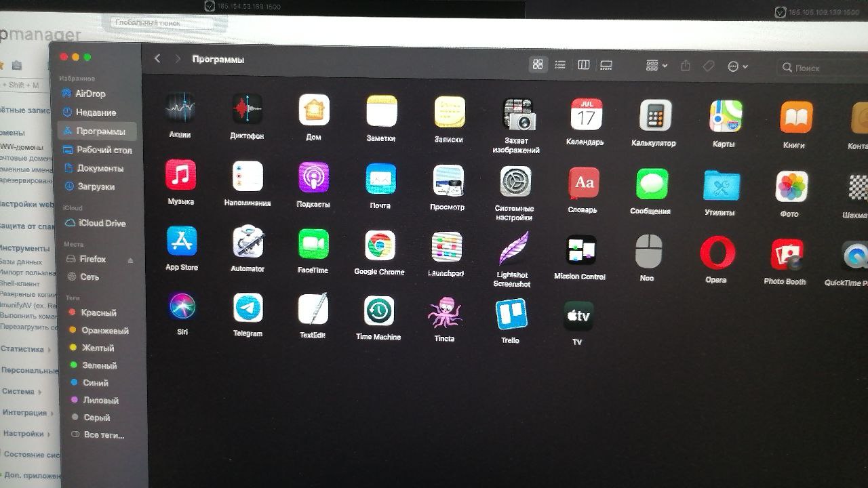Open the Просмотр preview app
The width and height of the screenshot is (868, 488).
[x=448, y=181]
